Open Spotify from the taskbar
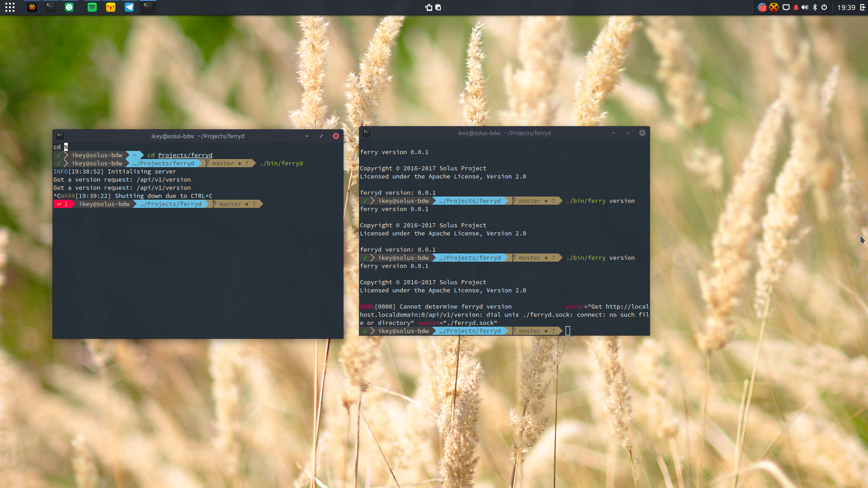The image size is (868, 488). [x=92, y=7]
